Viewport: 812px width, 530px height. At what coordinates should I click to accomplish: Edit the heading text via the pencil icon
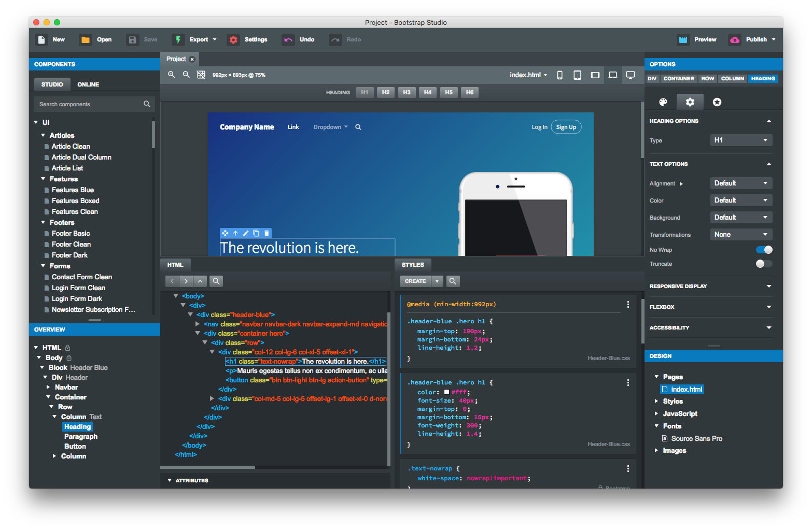point(245,233)
